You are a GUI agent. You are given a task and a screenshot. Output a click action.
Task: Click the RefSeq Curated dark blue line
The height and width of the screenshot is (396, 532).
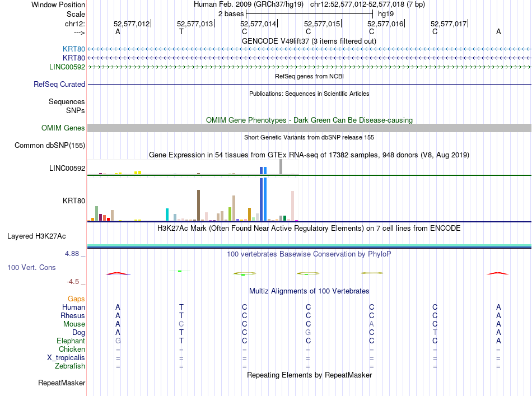coord(310,84)
